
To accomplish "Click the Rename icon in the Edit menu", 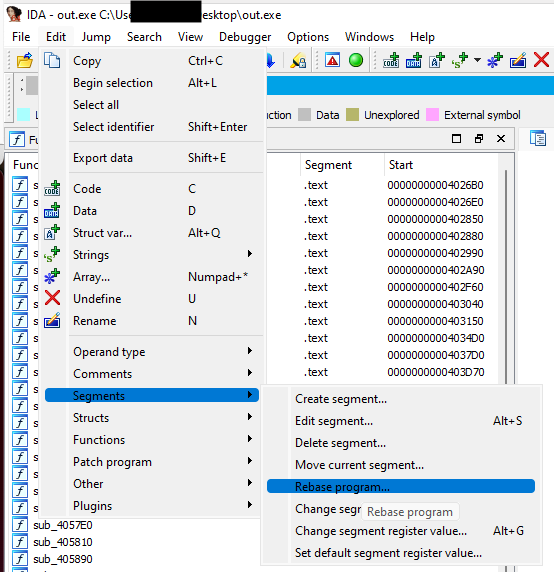I will click(x=52, y=320).
